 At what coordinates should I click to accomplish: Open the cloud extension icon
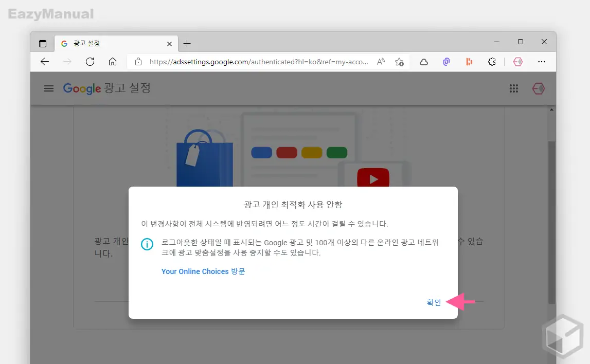424,62
